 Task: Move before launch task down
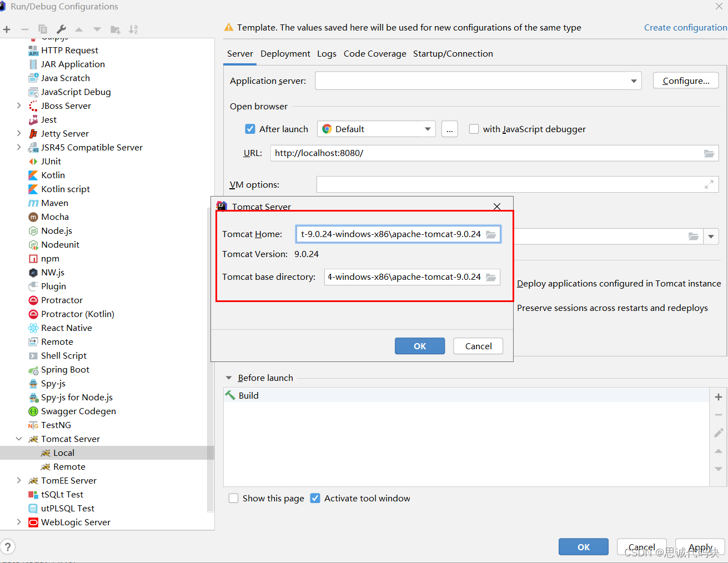click(x=719, y=469)
